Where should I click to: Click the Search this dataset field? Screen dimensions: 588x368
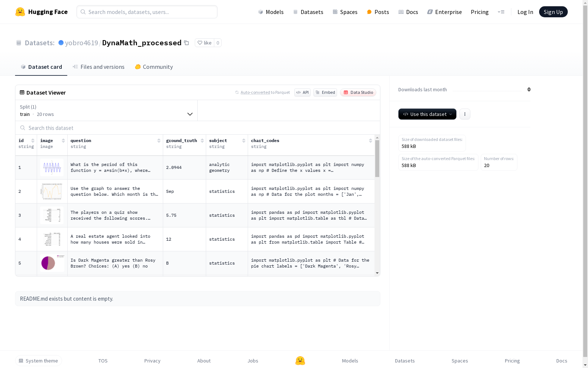[198, 128]
